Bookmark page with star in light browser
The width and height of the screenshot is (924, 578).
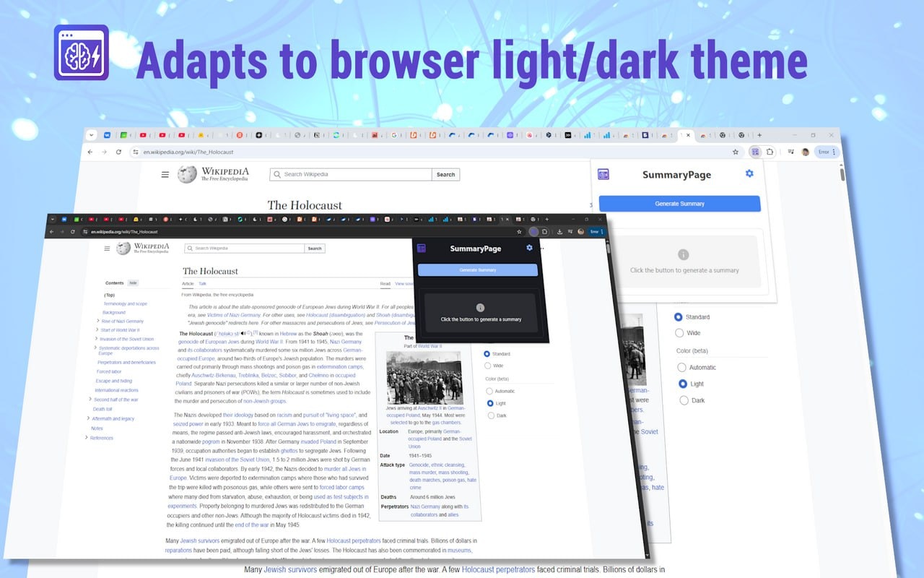click(x=736, y=152)
